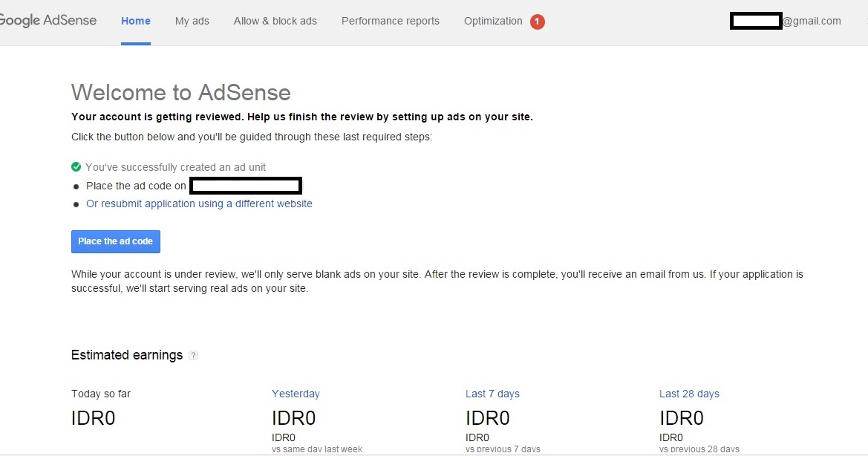Switch to the Home tab
868x456 pixels.
[x=136, y=21]
